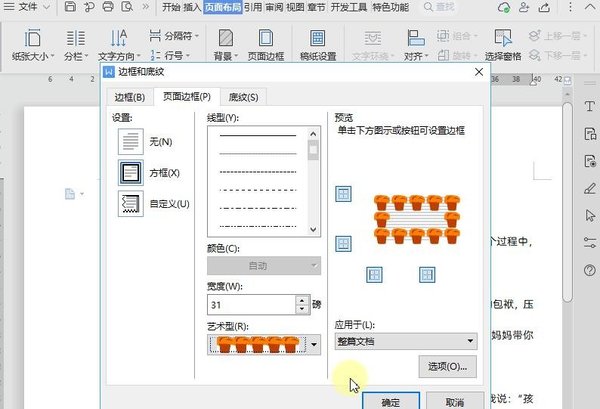The height and width of the screenshot is (409, 600).
Task: Click the 宽度 width input field
Action: (x=250, y=305)
